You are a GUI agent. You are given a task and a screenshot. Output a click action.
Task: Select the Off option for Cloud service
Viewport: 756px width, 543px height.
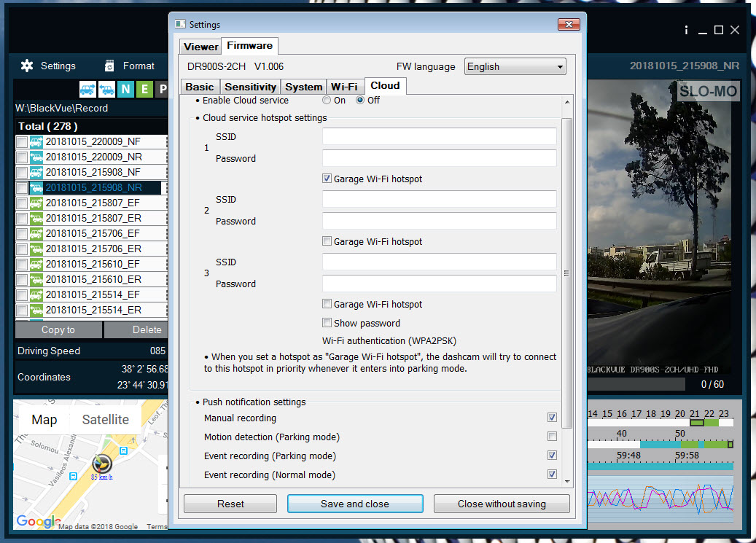point(360,101)
